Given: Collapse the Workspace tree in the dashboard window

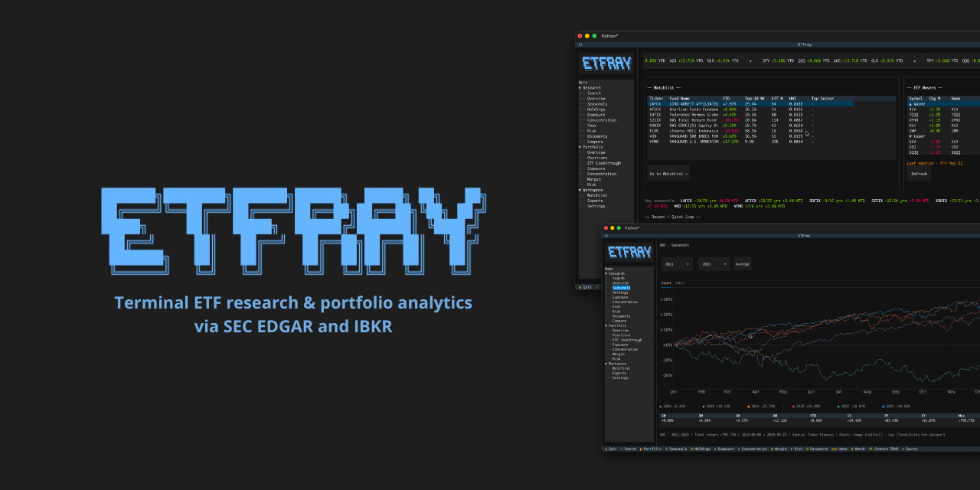Looking at the screenshot, I should [x=580, y=190].
